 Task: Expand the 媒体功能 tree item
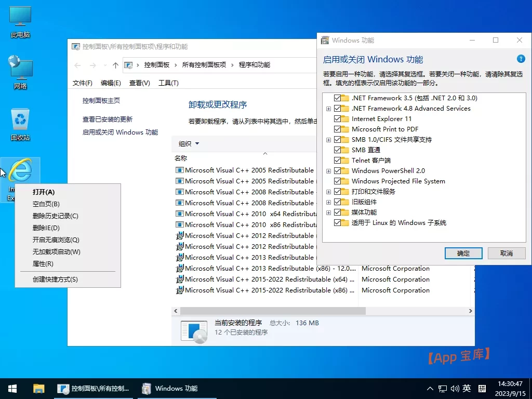coord(328,212)
